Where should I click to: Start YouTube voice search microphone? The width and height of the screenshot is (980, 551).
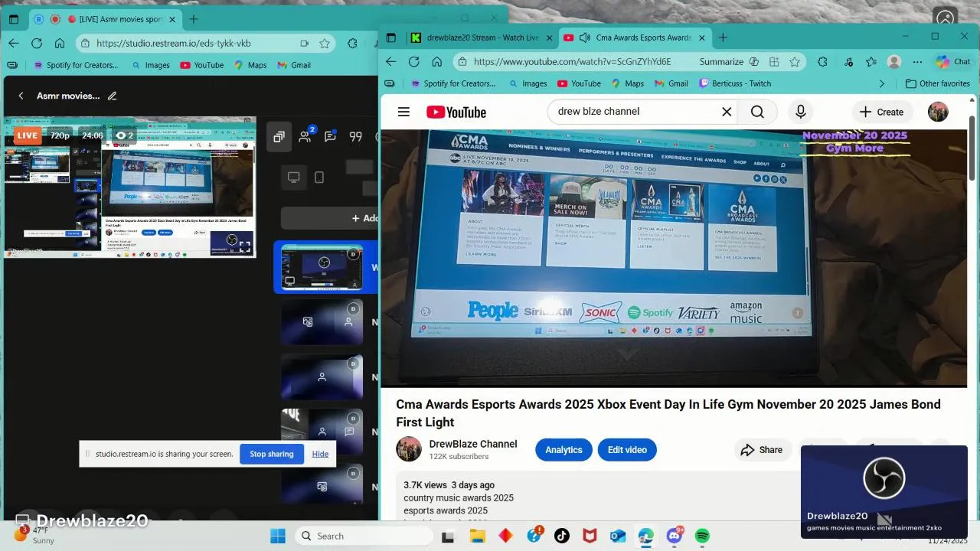click(801, 112)
